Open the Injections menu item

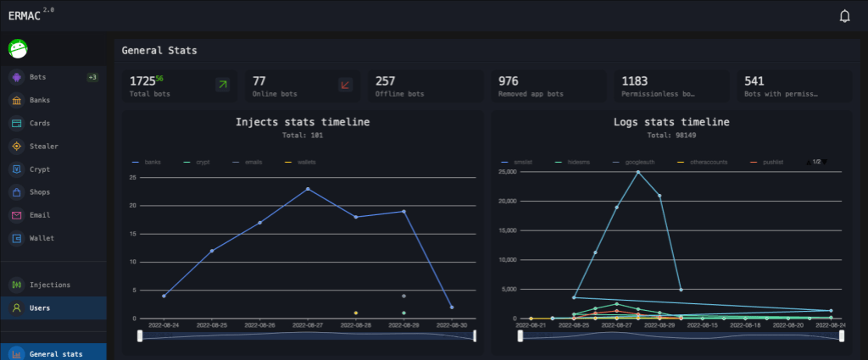pyautogui.click(x=49, y=285)
